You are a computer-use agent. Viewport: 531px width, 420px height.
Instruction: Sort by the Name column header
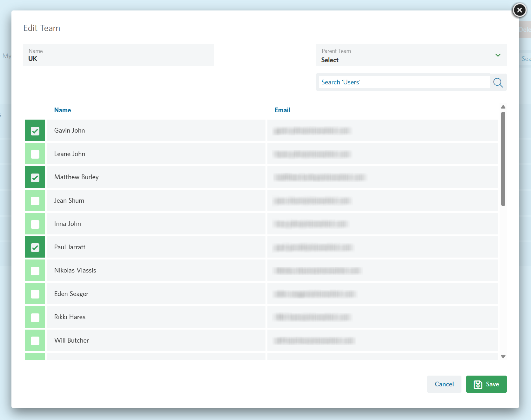pos(63,110)
